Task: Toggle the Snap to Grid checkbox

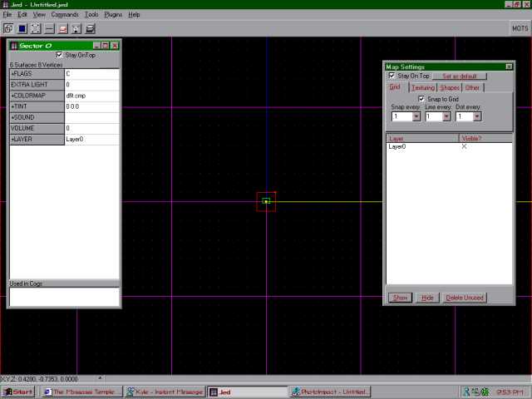Action: coord(421,99)
